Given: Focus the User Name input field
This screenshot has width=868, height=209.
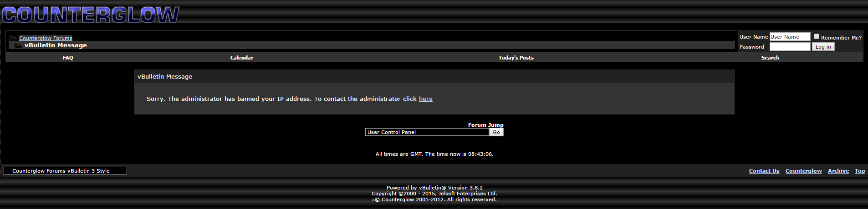Looking at the screenshot, I should pos(790,37).
